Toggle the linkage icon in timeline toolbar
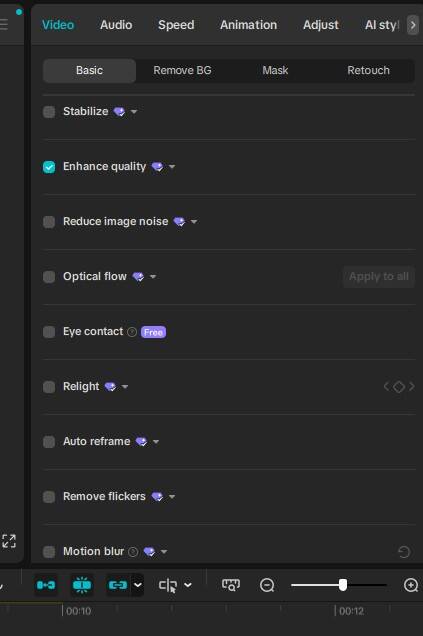423x636 pixels. [x=118, y=585]
